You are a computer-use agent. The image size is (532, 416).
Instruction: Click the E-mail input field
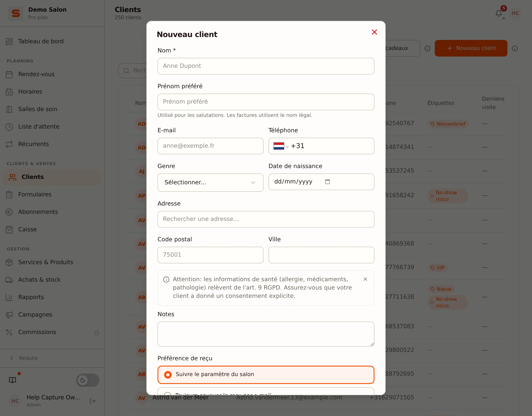click(x=211, y=146)
